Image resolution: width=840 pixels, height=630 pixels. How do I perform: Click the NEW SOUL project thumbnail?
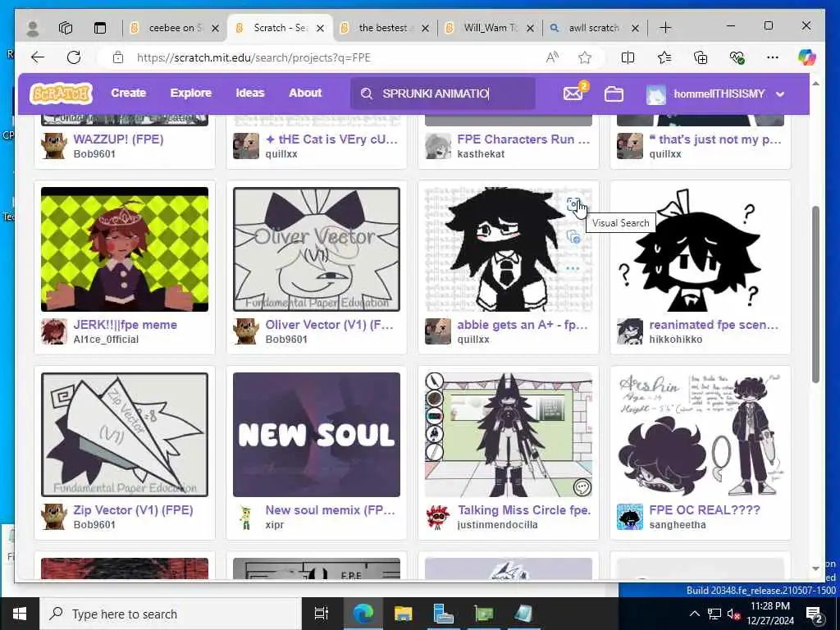coord(317,435)
